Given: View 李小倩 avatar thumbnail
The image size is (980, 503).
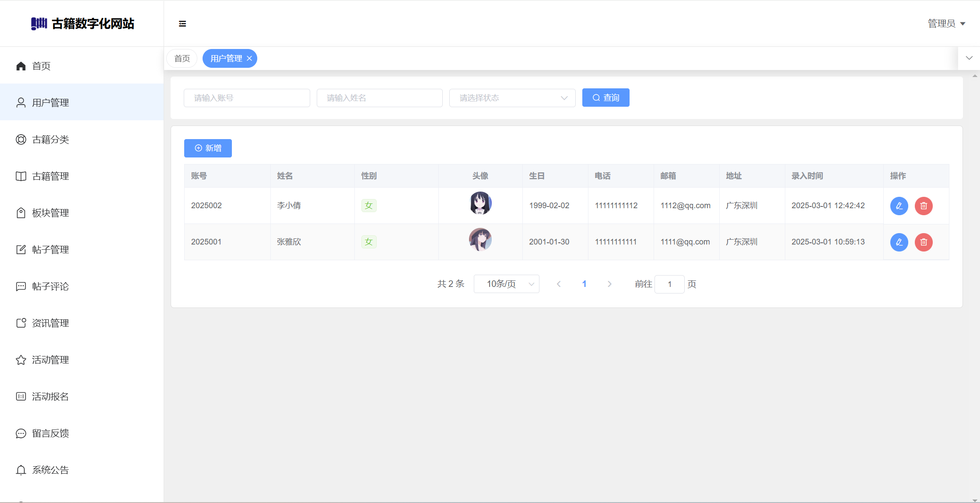Looking at the screenshot, I should (480, 203).
